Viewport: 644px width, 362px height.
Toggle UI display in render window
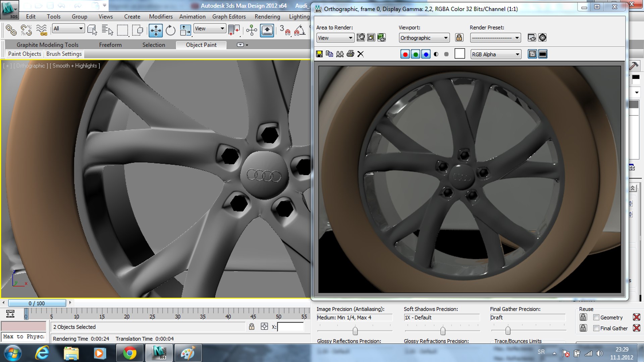(543, 54)
